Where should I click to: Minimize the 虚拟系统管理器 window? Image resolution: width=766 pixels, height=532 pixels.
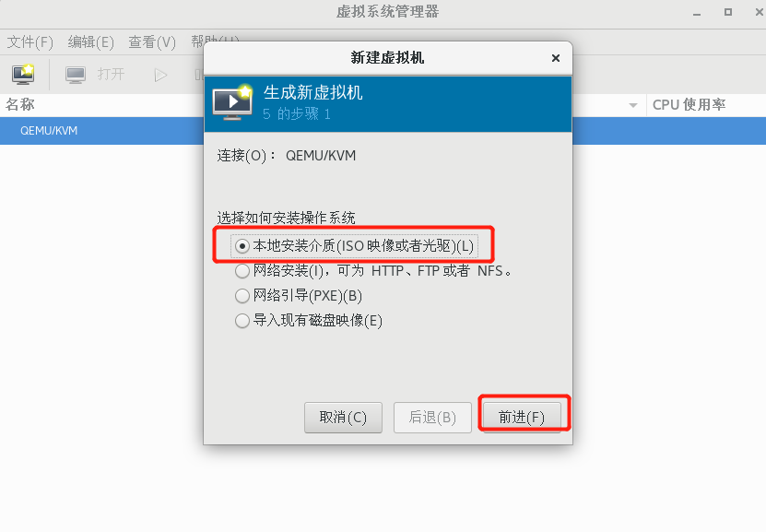[x=697, y=13]
